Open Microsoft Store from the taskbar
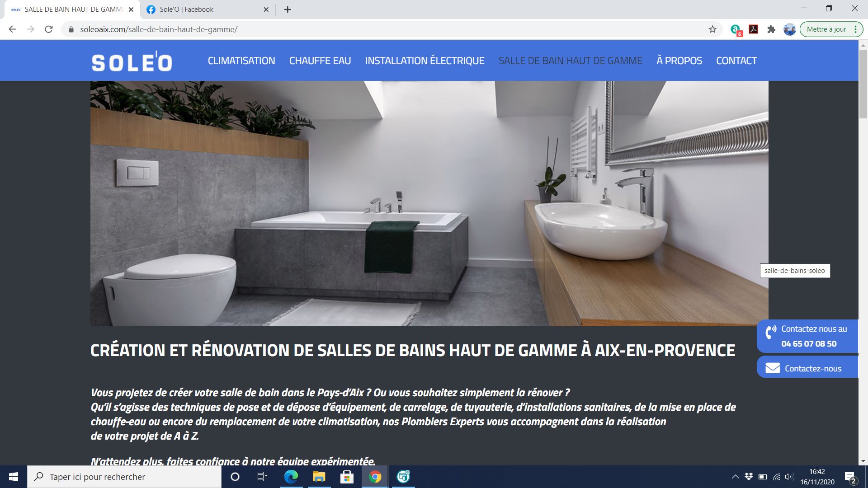The width and height of the screenshot is (868, 488). [347, 477]
